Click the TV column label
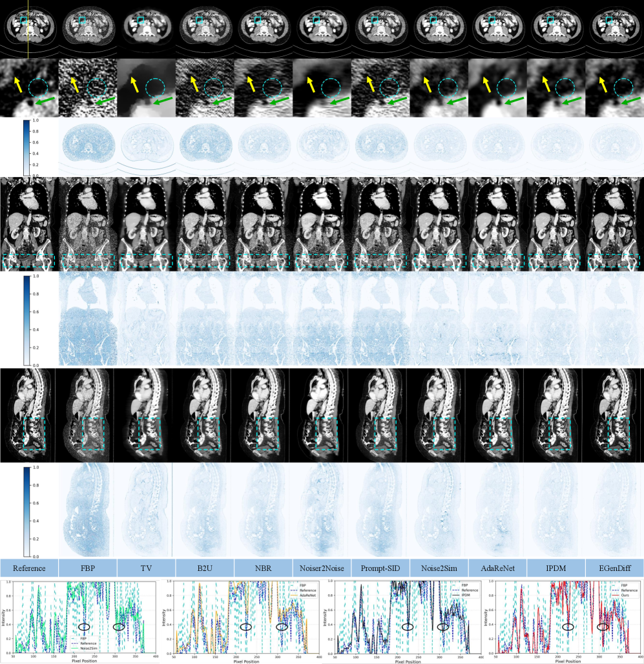 tap(146, 568)
